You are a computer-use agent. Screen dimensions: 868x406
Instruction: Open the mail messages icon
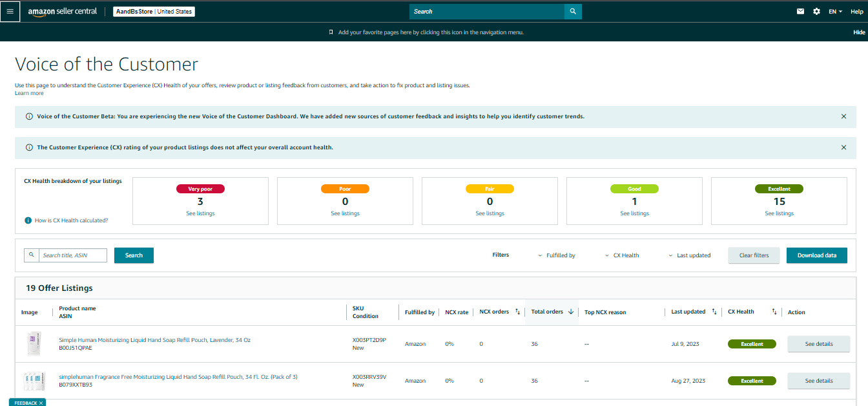pos(800,11)
